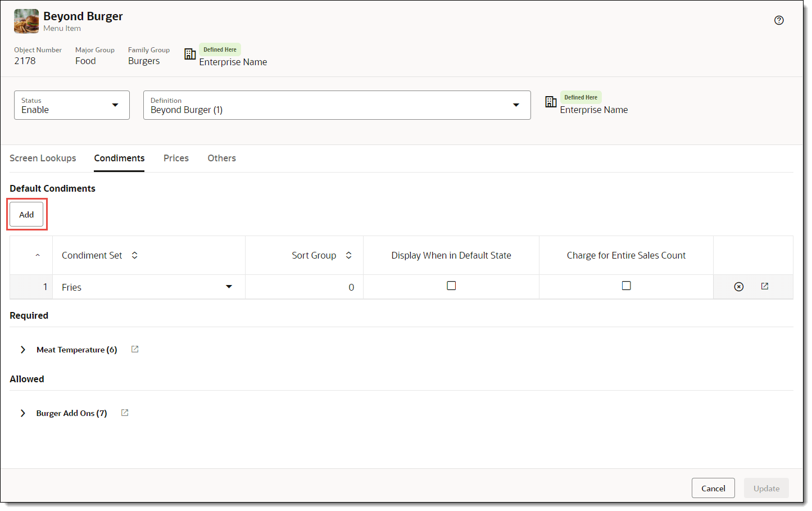Click the Update button
This screenshot has width=812, height=511.
(x=766, y=488)
